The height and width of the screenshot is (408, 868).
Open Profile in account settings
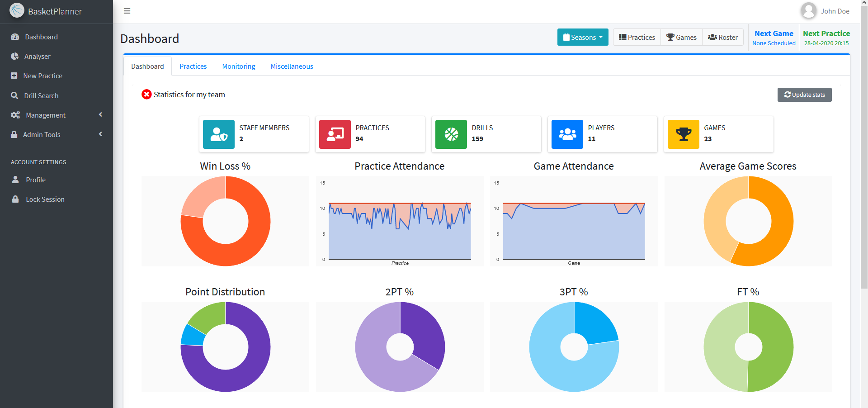point(56,180)
